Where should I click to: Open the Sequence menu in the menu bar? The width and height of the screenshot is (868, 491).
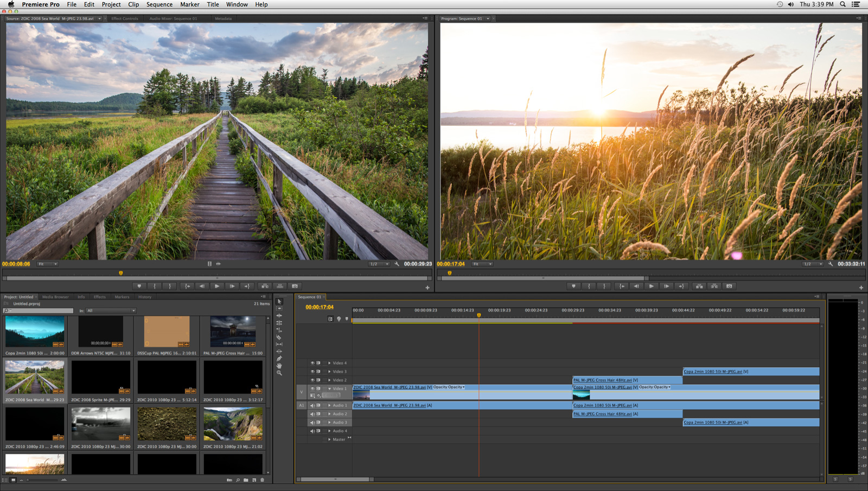pyautogui.click(x=159, y=4)
